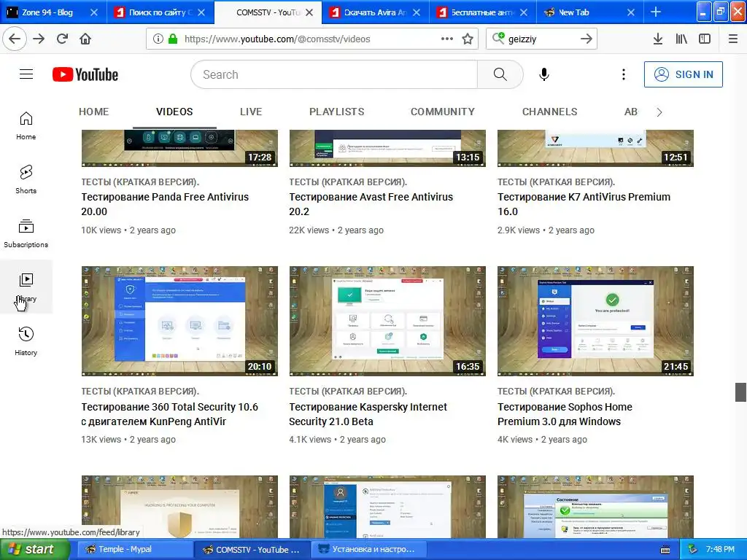The height and width of the screenshot is (560, 747).
Task: Switch to the Zone 94 - Blog browser tab
Action: 47,12
